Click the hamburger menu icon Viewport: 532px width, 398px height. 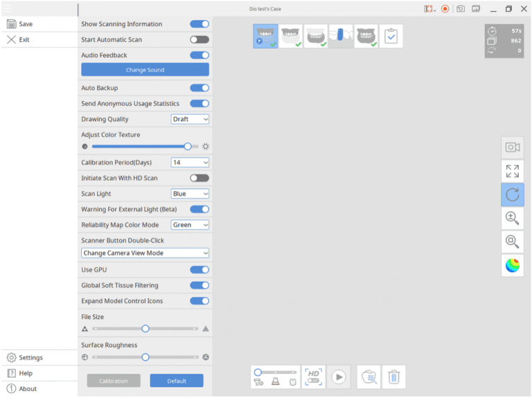click(7, 8)
